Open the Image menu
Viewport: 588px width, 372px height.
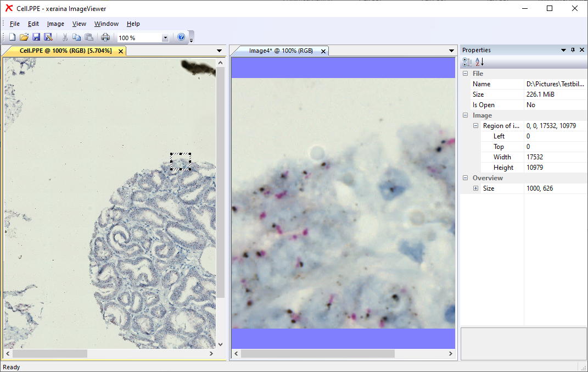click(x=55, y=24)
